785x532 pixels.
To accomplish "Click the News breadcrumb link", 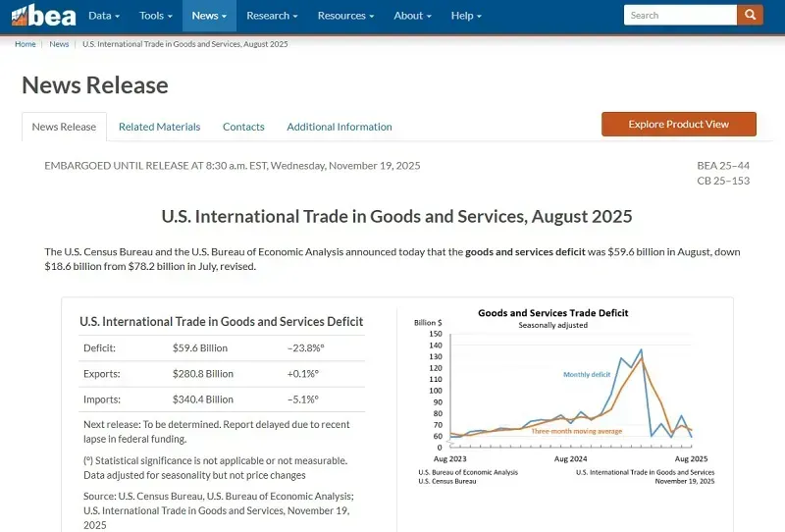I will pos(59,44).
